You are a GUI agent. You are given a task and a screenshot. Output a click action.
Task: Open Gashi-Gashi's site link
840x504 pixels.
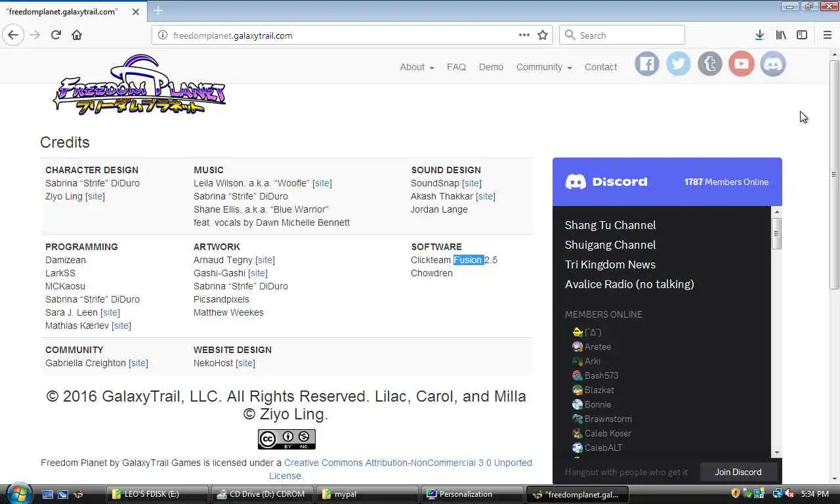[x=258, y=273]
